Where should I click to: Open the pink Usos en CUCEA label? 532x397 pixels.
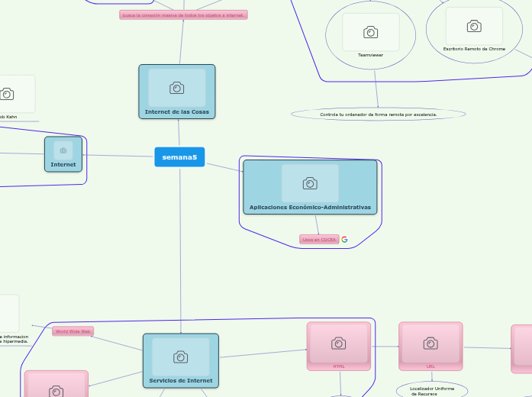(x=319, y=240)
